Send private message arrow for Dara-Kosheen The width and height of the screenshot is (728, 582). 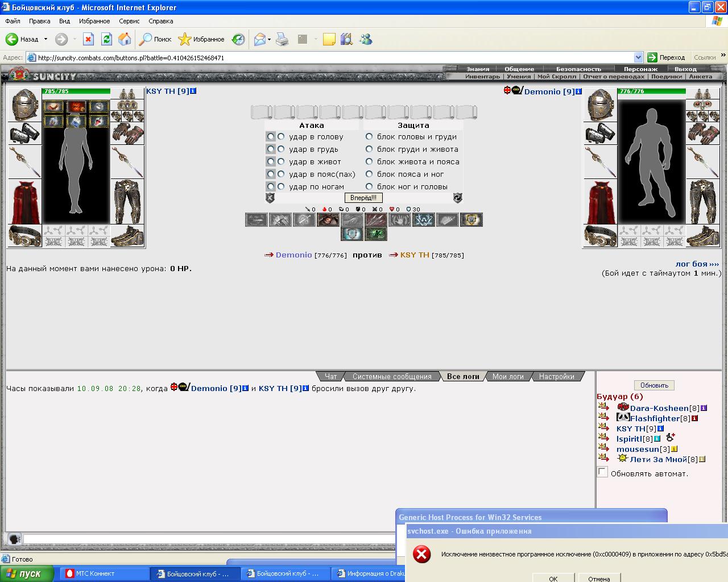603,406
